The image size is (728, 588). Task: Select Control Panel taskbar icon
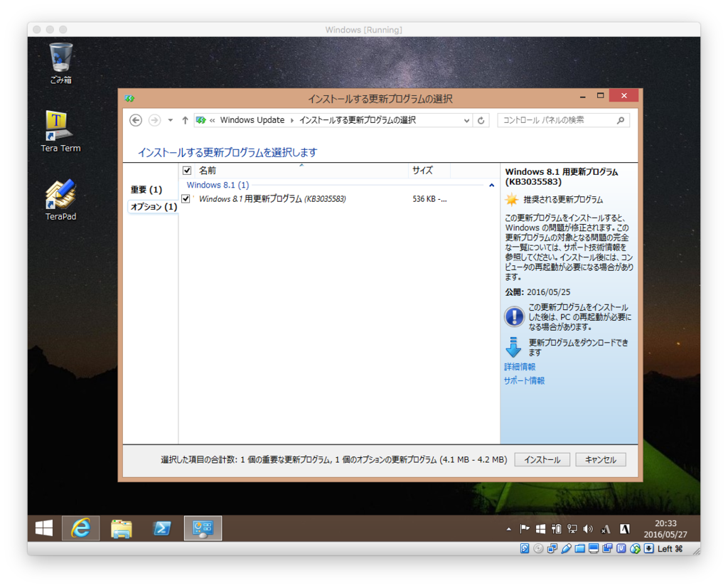point(203,528)
